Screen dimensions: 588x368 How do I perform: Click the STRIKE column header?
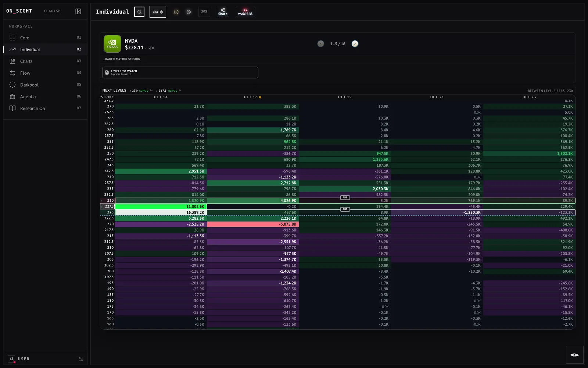(x=107, y=97)
